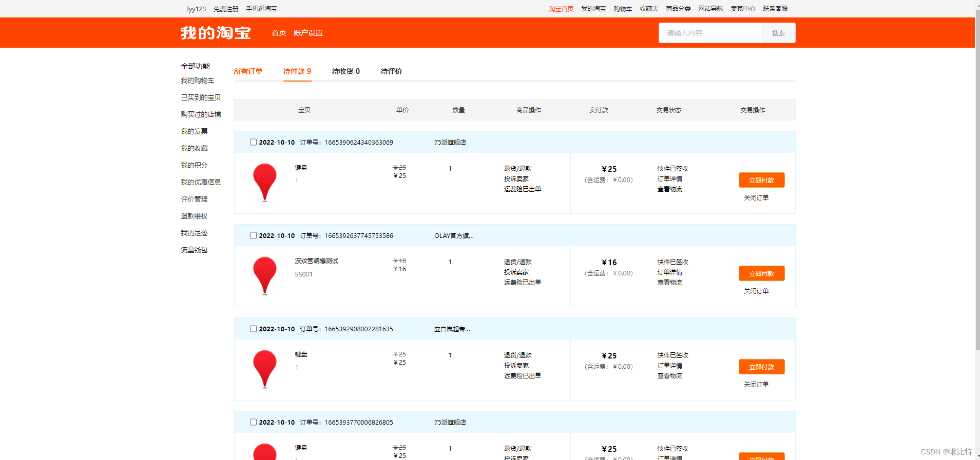Select checkbox for order 1665392637745753586
The height and width of the screenshot is (460, 980).
253,235
